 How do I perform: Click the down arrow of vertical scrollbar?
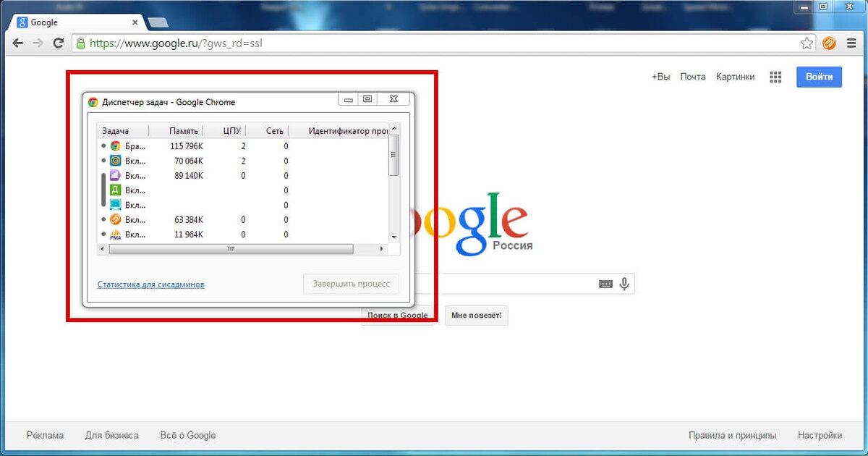click(394, 237)
